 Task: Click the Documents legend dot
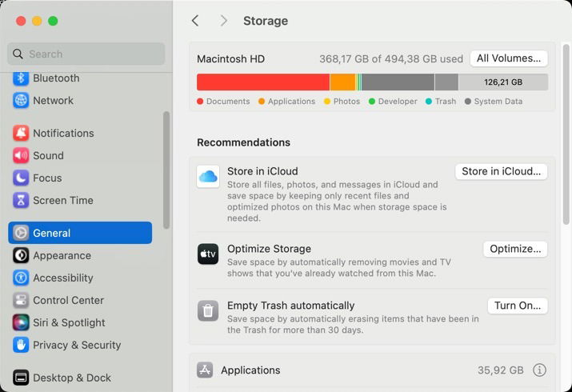200,102
